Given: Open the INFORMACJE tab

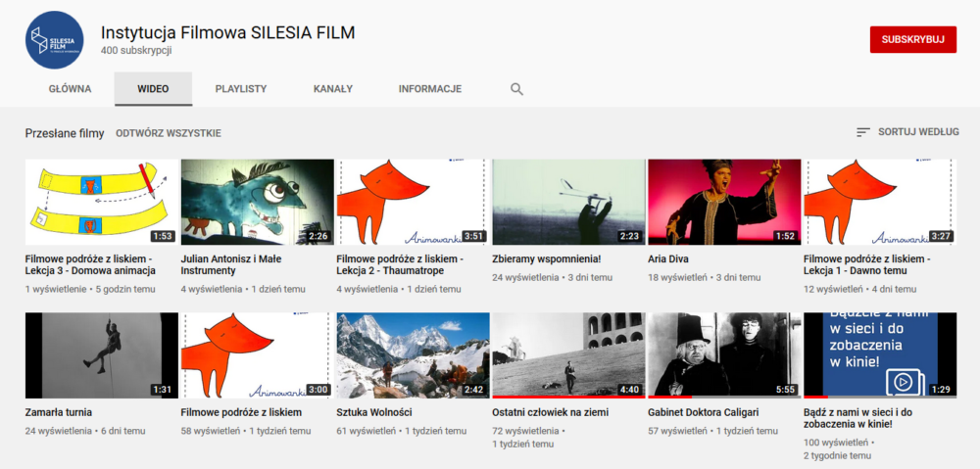Looking at the screenshot, I should pyautogui.click(x=430, y=89).
